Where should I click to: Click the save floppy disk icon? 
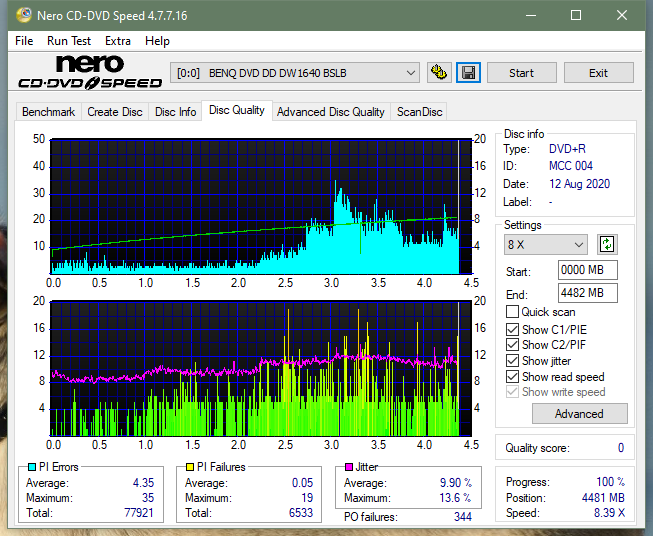coord(469,73)
